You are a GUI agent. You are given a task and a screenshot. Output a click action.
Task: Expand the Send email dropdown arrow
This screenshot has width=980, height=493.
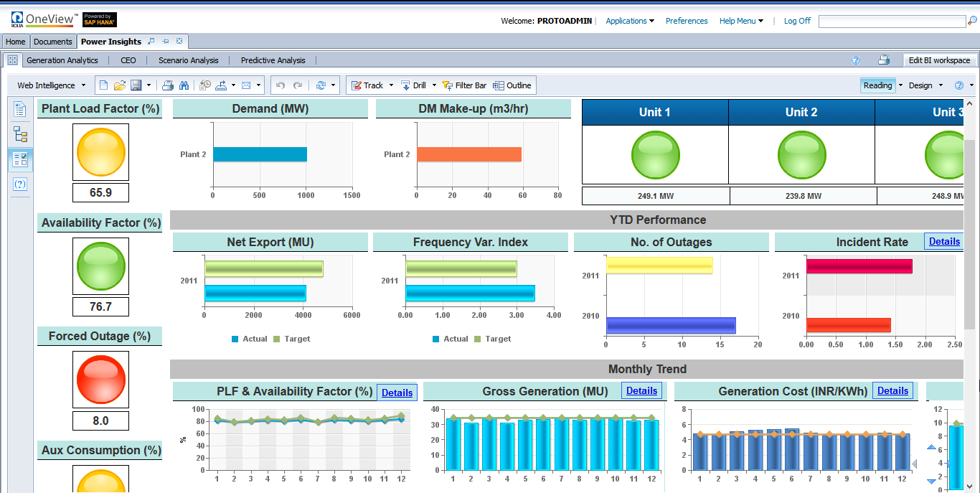[x=258, y=85]
